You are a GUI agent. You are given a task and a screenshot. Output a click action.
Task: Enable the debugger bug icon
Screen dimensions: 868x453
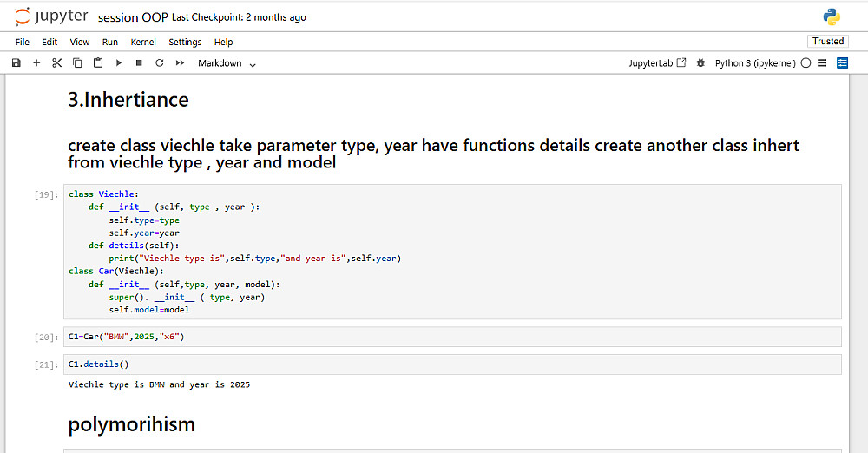point(700,63)
